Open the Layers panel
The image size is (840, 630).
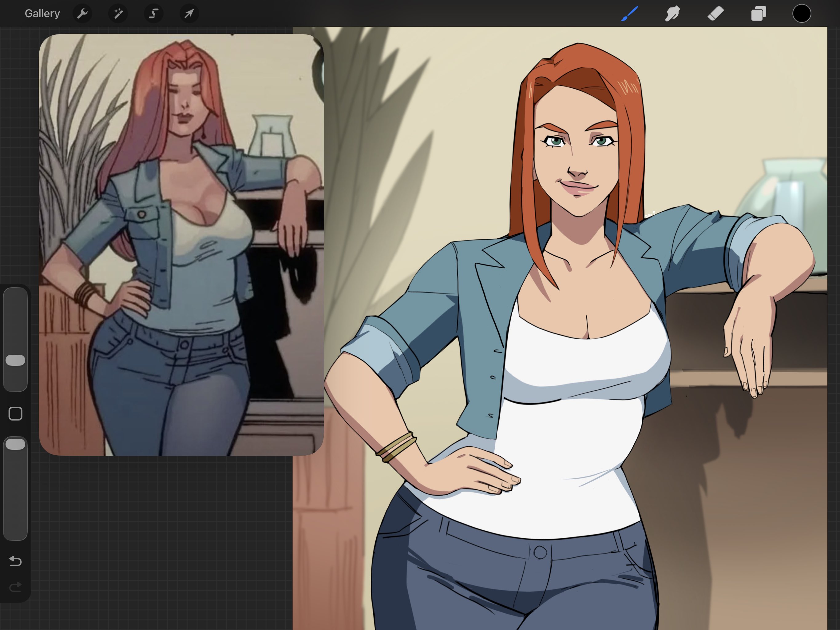click(758, 14)
